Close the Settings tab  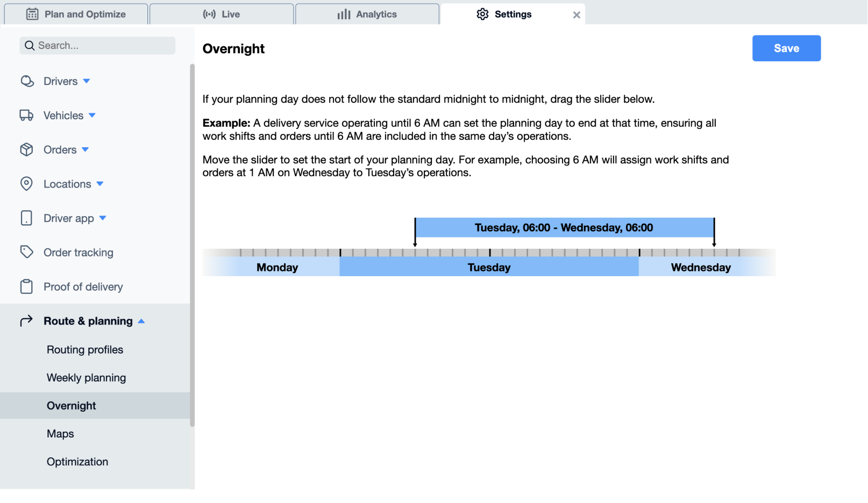(577, 15)
